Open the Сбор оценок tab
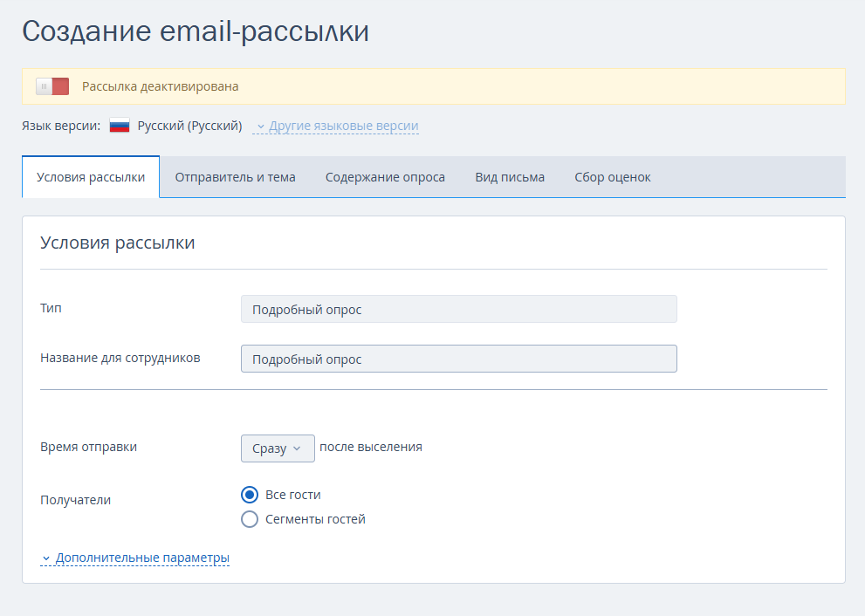This screenshot has width=865, height=616. point(612,177)
